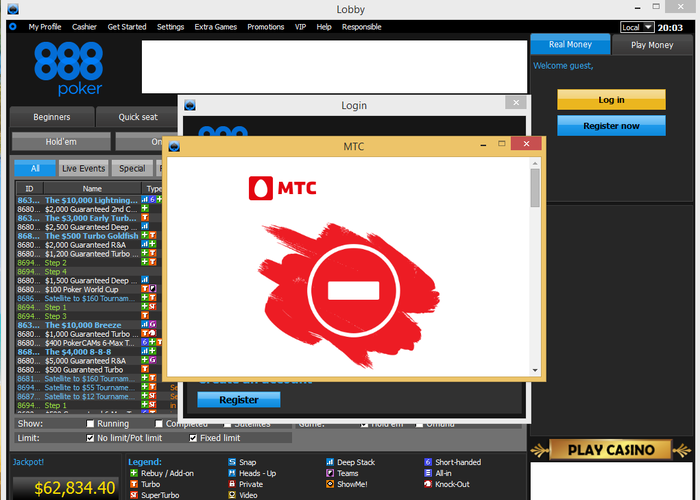
Task: Click the Deep Stack legend icon
Action: pos(330,462)
